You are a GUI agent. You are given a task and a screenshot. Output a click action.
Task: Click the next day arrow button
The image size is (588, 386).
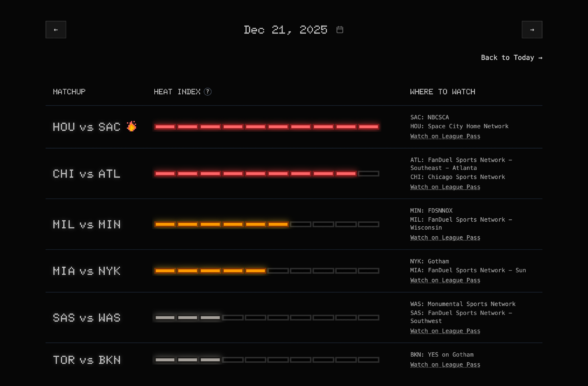(x=532, y=30)
